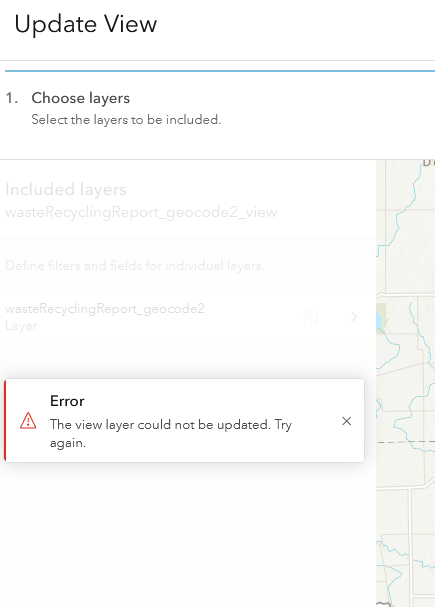This screenshot has height=607, width=435.
Task: Click the red accent bar of the alert
Action: tap(5, 420)
